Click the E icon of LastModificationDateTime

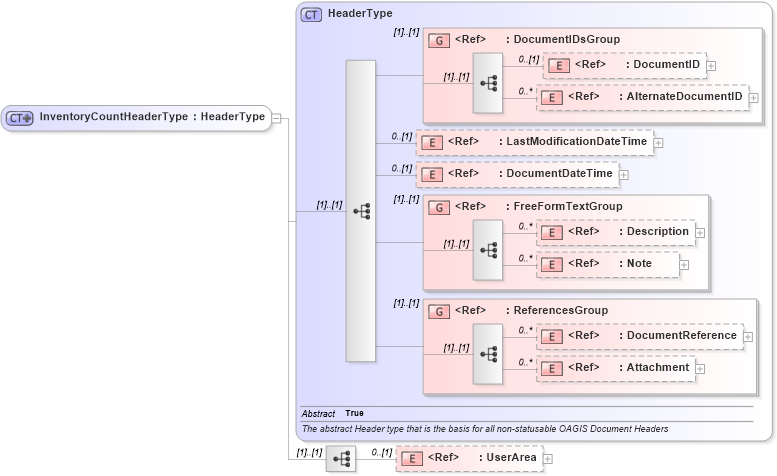[x=432, y=143]
